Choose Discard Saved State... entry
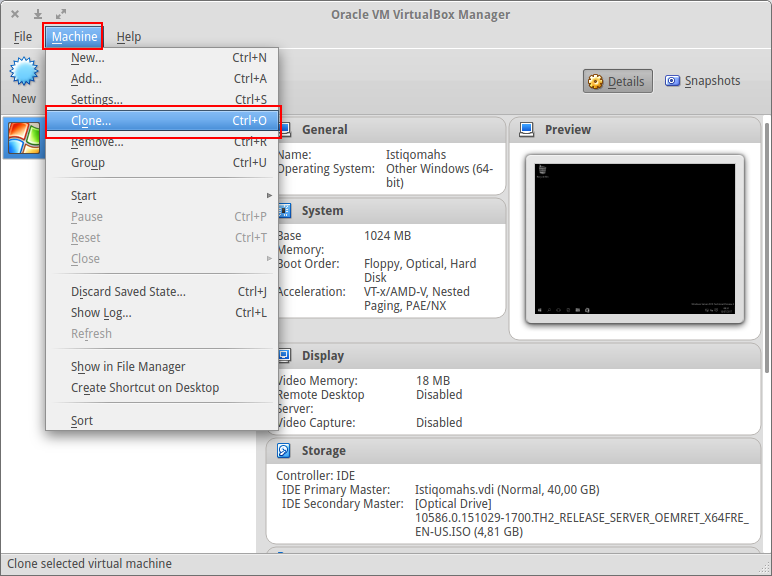 click(x=162, y=291)
